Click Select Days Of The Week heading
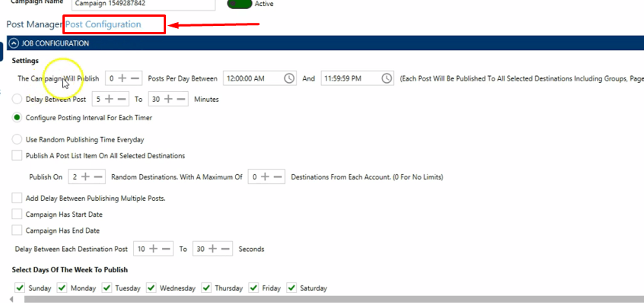This screenshot has width=644, height=303. [x=70, y=270]
